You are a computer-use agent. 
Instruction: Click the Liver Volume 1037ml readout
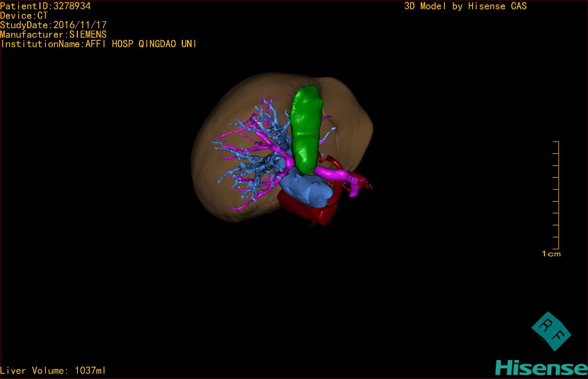point(53,371)
